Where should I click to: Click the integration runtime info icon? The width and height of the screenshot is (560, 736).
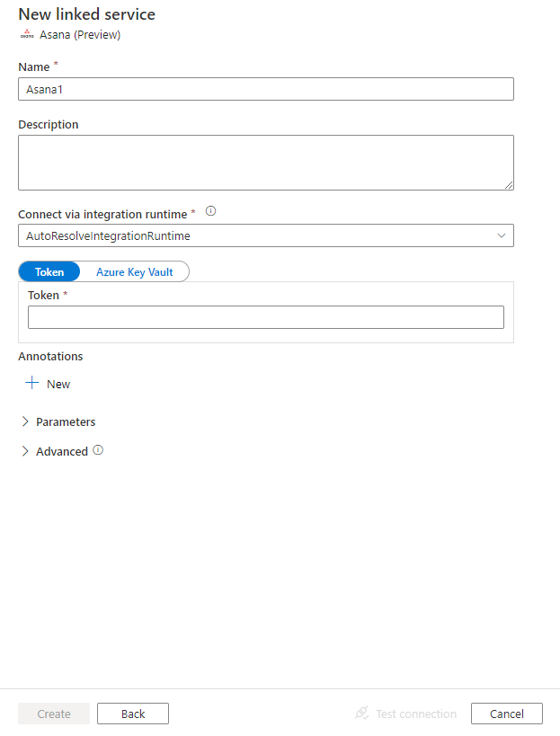click(210, 210)
